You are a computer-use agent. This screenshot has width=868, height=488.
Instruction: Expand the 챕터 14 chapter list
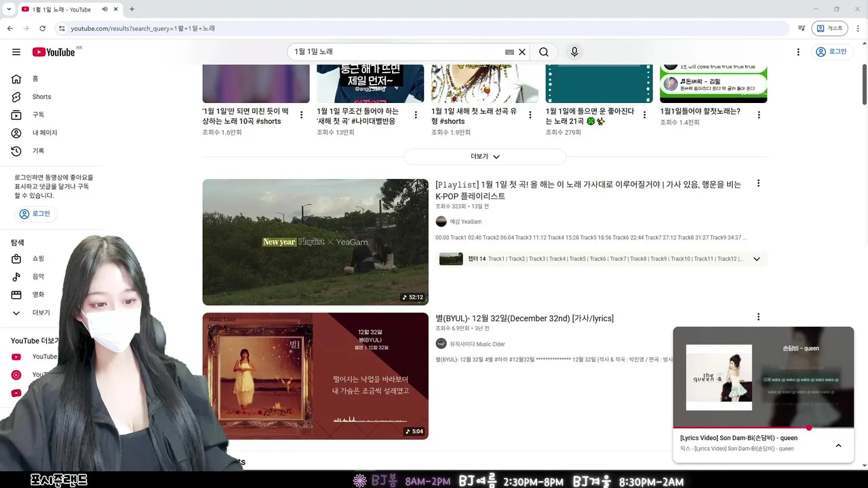point(757,259)
